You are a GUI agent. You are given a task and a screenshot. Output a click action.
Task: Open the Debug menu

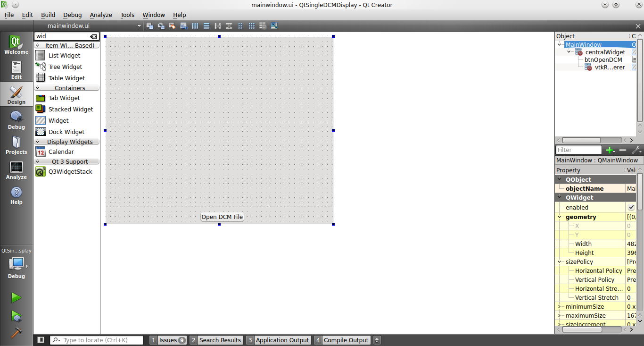[72, 15]
